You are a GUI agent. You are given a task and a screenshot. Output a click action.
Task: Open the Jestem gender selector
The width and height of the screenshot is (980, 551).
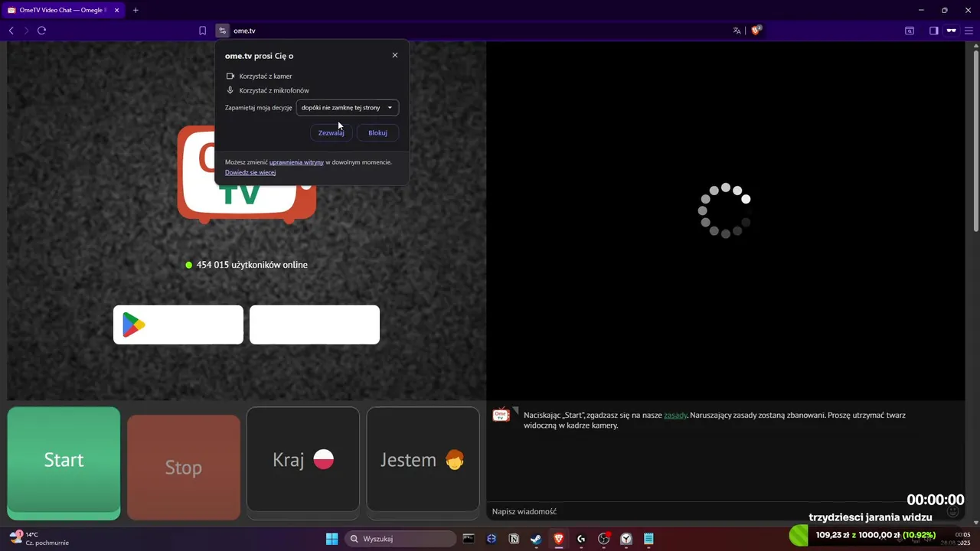click(x=423, y=459)
